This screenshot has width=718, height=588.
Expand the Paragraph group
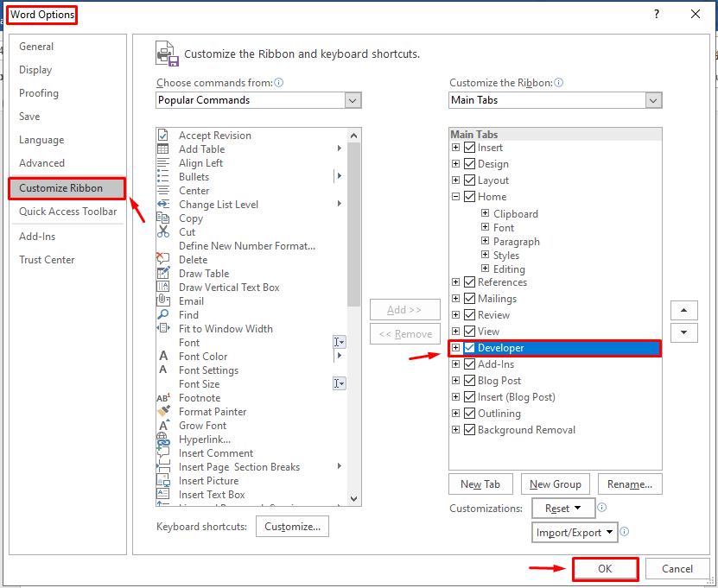point(485,241)
